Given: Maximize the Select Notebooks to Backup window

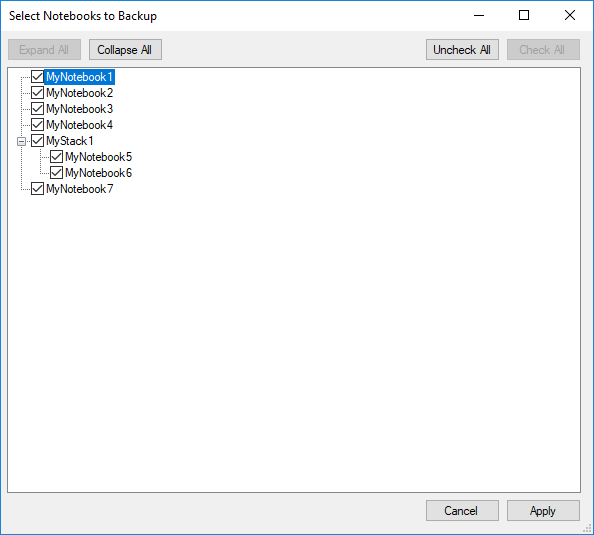Looking at the screenshot, I should pyautogui.click(x=524, y=16).
